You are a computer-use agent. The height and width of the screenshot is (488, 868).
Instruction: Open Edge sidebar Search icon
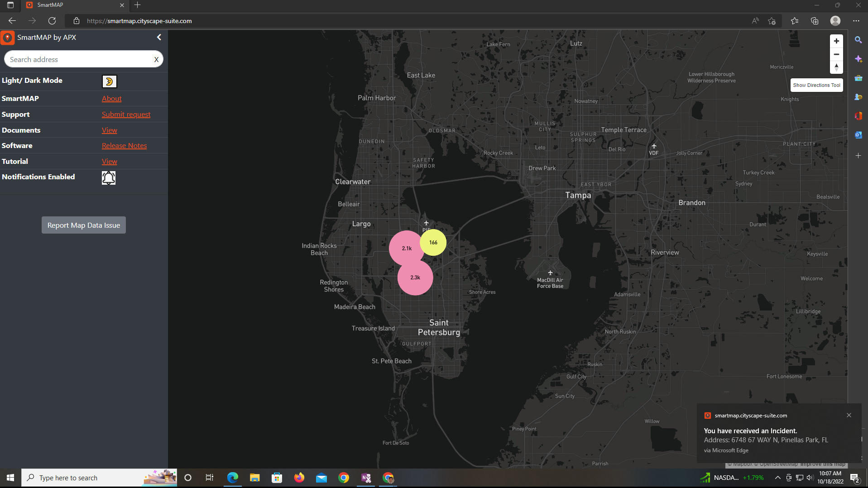click(x=858, y=40)
